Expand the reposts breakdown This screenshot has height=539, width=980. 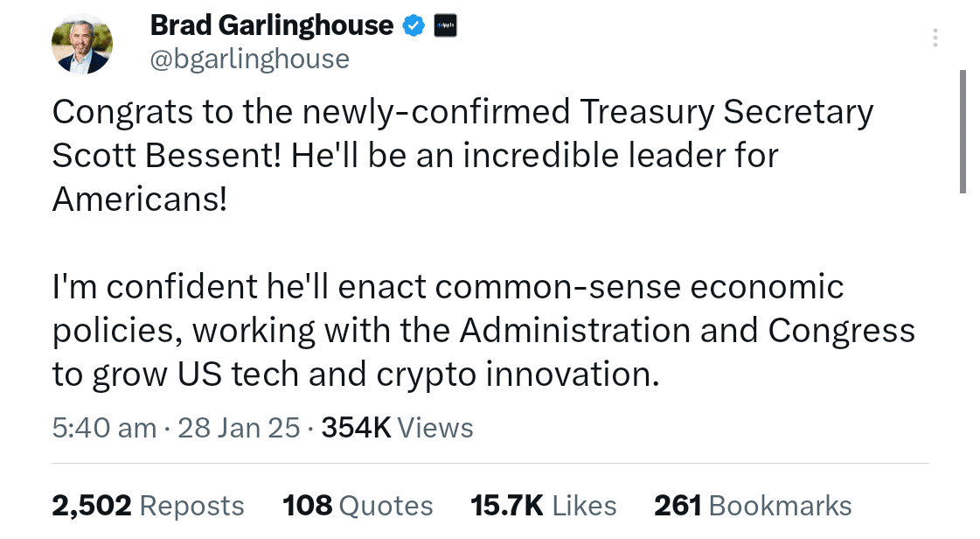(148, 506)
